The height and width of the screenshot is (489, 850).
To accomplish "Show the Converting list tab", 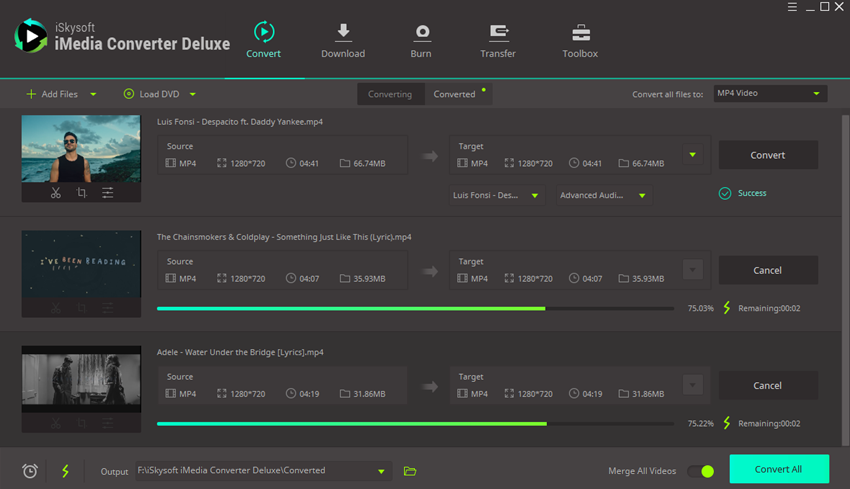I will click(390, 94).
